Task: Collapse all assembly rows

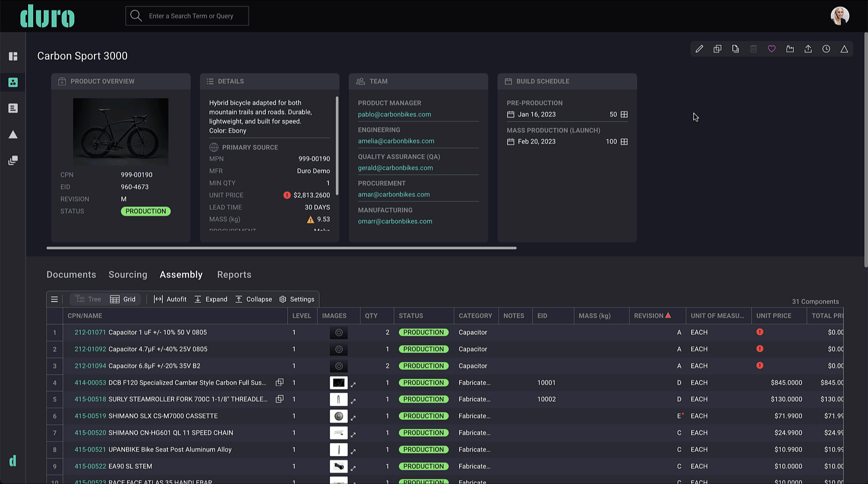Action: [254, 299]
